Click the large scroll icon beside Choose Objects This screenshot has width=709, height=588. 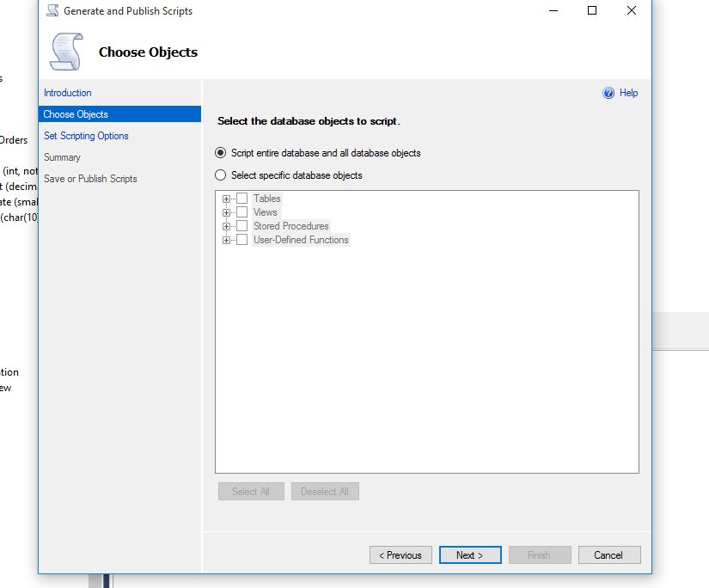(67, 52)
